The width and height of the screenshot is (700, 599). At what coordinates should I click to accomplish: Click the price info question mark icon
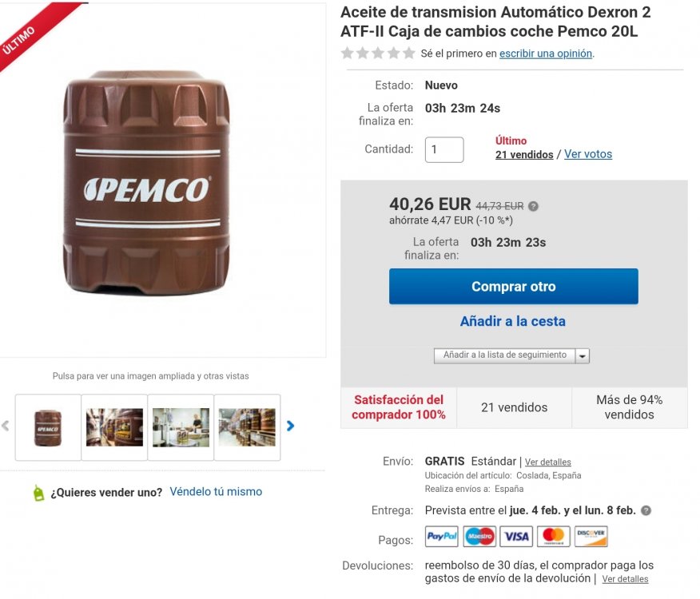pos(533,206)
